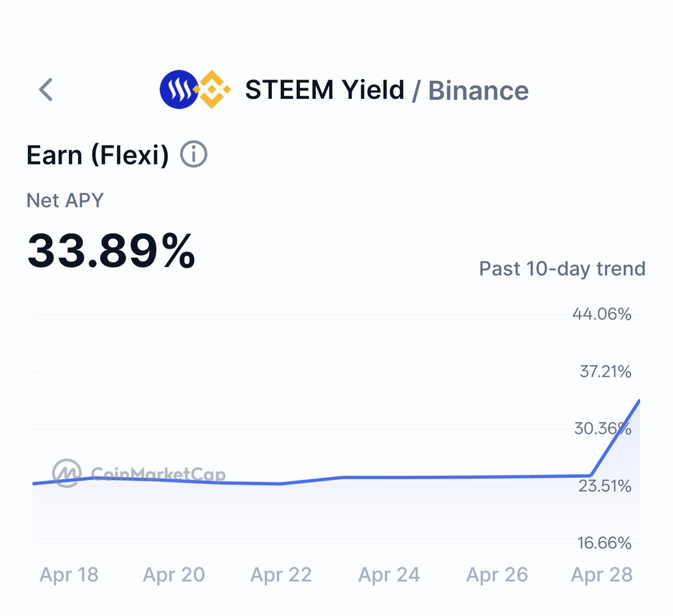This screenshot has height=616, width=673.
Task: Click the Apr 18 date marker
Action: pyautogui.click(x=69, y=574)
